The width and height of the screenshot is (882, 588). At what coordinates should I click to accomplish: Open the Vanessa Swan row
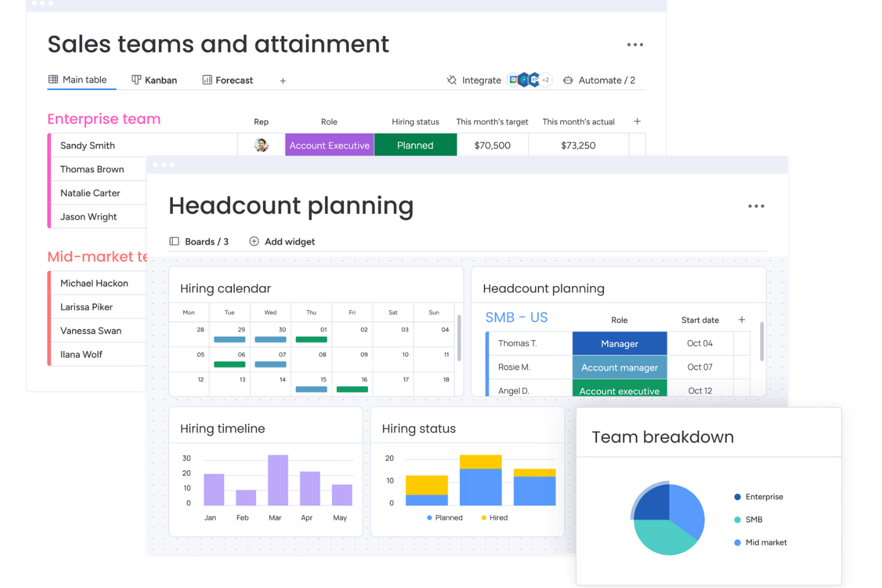(x=99, y=331)
